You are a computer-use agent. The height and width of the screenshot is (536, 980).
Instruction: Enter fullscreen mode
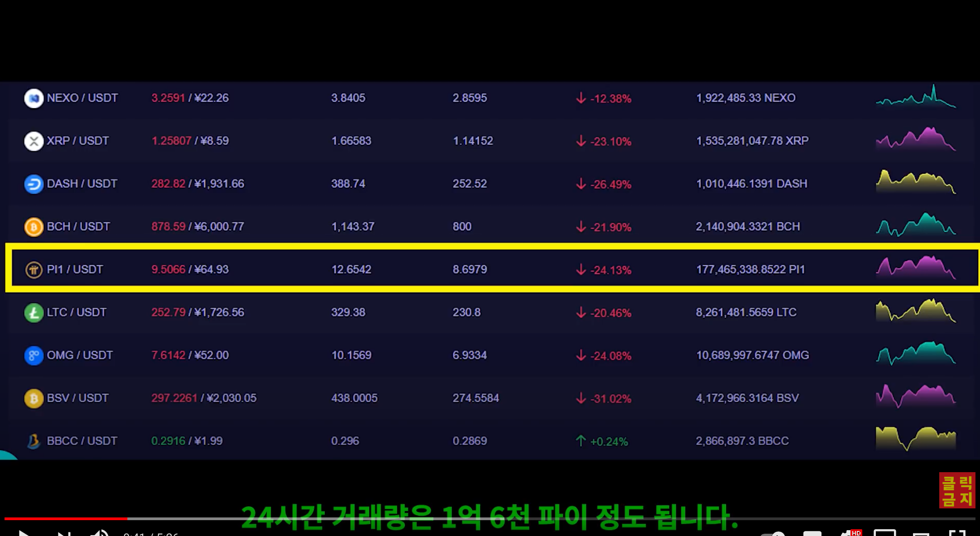click(957, 533)
